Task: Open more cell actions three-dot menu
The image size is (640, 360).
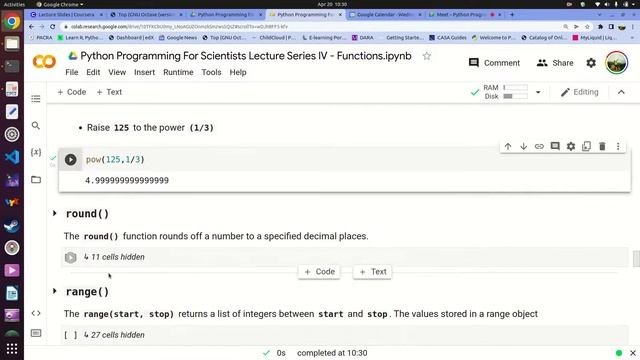Action: (x=618, y=146)
